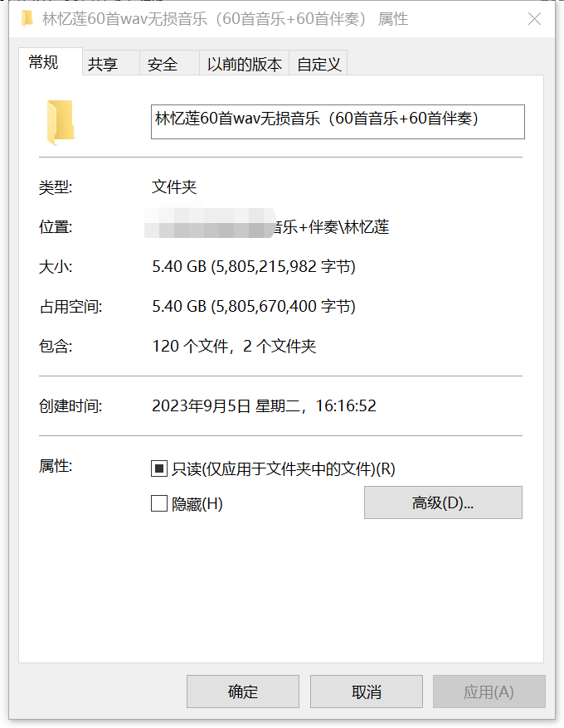Viewport: 564px width, 728px height.
Task: Click the title bar folder icon
Action: pos(27,18)
